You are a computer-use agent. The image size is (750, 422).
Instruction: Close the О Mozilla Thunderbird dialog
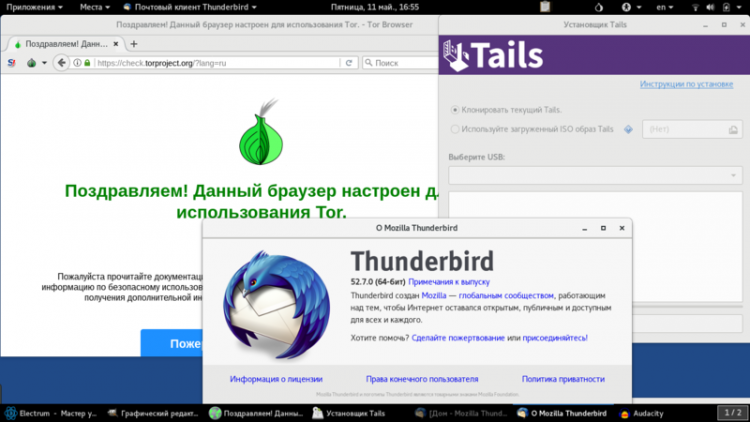tap(622, 228)
